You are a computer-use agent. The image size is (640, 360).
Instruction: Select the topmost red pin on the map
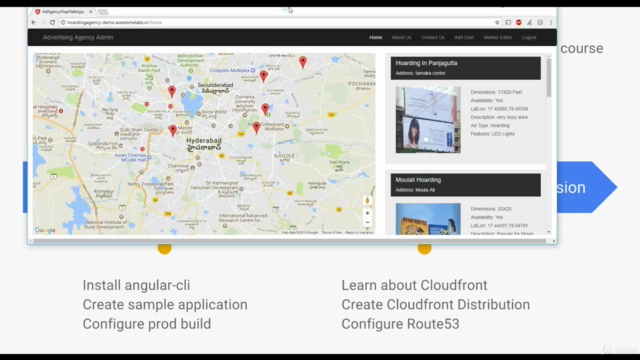[x=303, y=62]
